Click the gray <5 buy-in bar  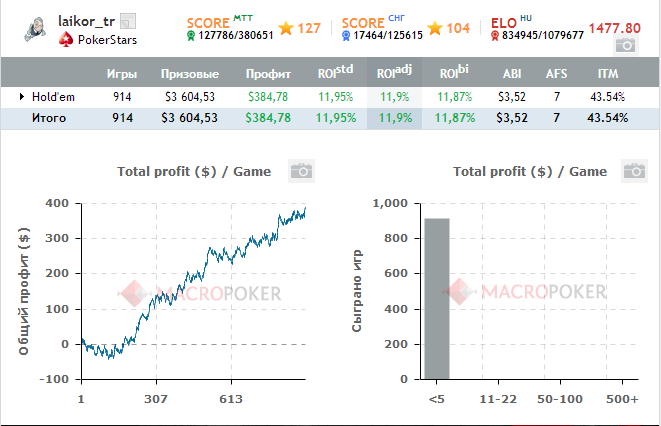[x=437, y=298]
